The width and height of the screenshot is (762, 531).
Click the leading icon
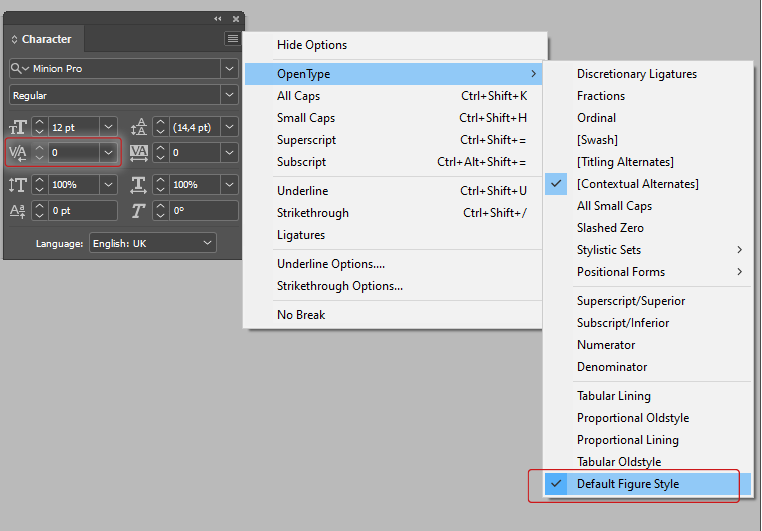(139, 127)
